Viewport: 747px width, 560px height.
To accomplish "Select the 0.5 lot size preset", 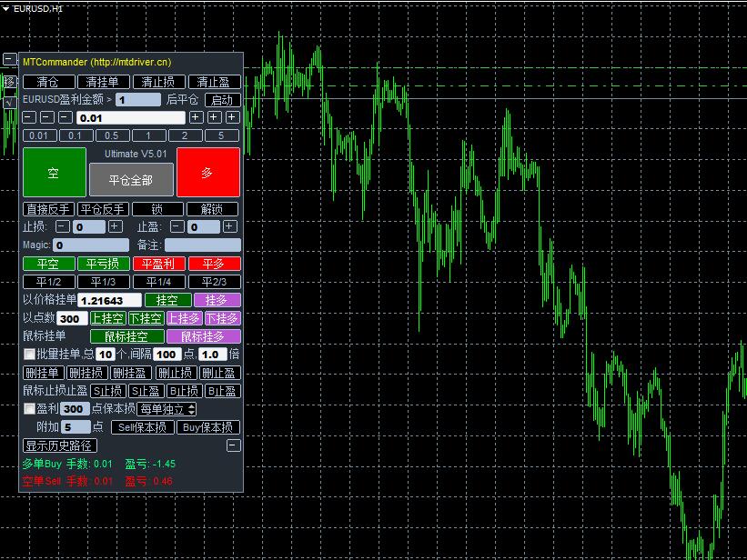I will (x=112, y=135).
